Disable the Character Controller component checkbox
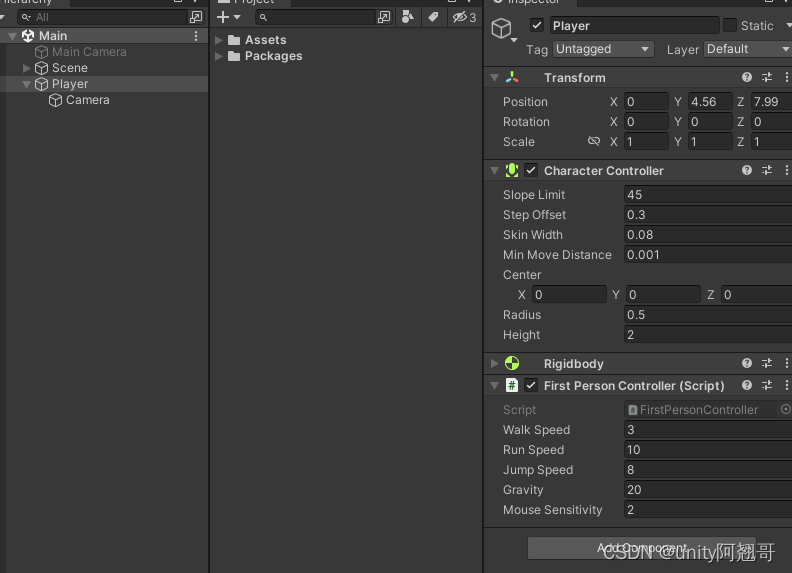Viewport: 792px width, 573px height. pos(531,170)
